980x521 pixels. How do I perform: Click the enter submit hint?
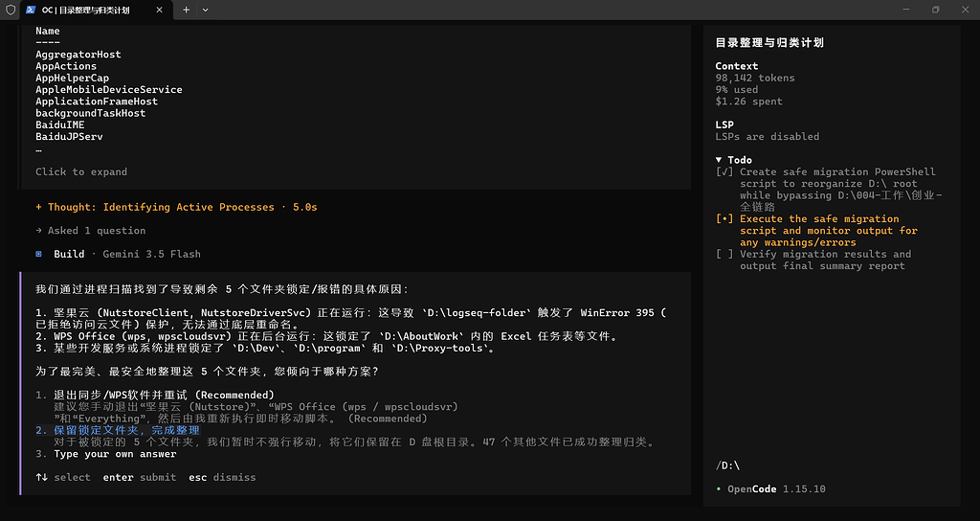click(140, 477)
